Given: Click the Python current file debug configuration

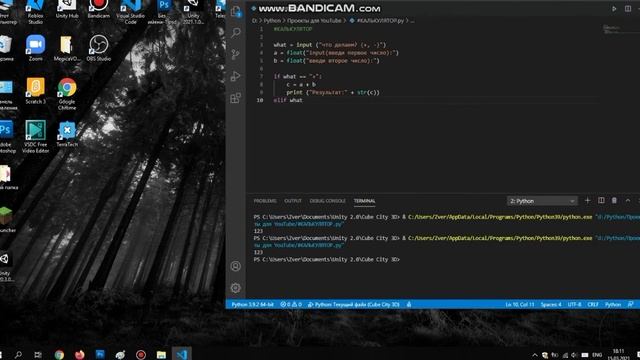Looking at the screenshot, I should point(353,304).
